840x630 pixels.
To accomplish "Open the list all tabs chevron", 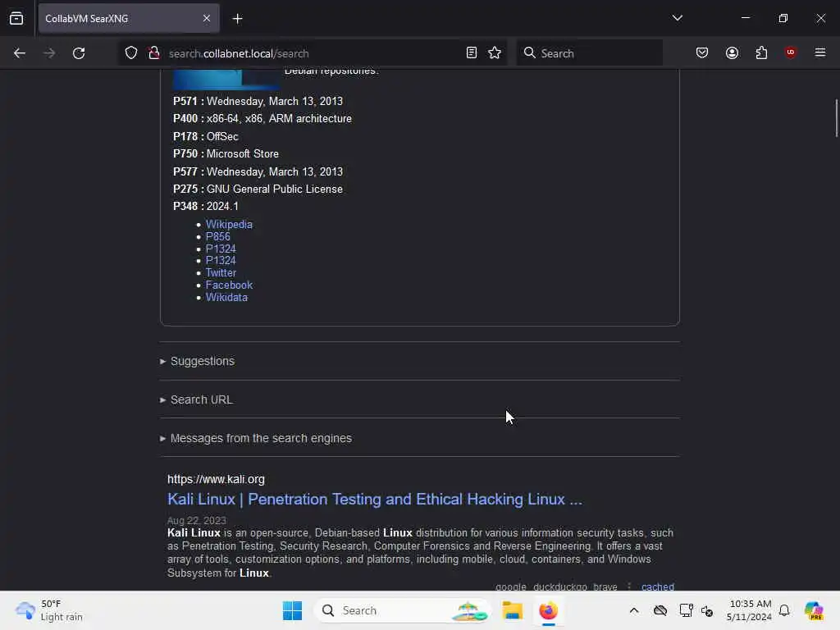I will [677, 18].
